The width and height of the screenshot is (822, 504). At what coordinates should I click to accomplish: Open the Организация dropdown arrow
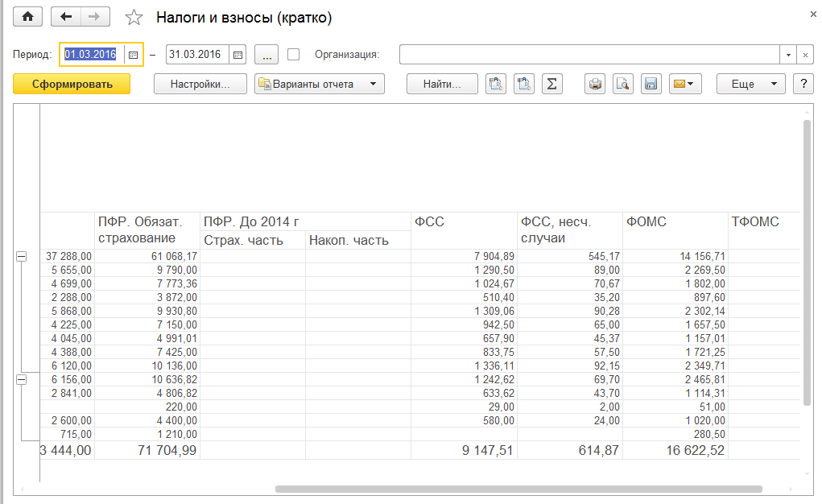(788, 55)
